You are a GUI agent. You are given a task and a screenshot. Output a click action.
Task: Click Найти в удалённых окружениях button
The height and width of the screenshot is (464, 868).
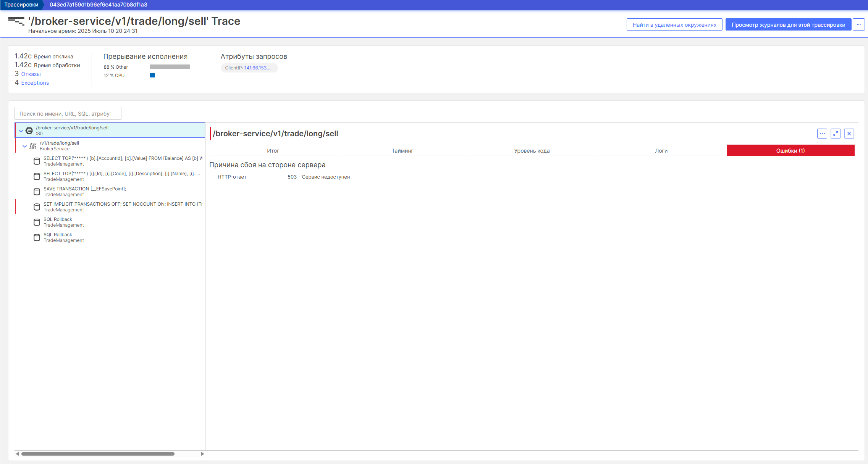click(x=674, y=25)
